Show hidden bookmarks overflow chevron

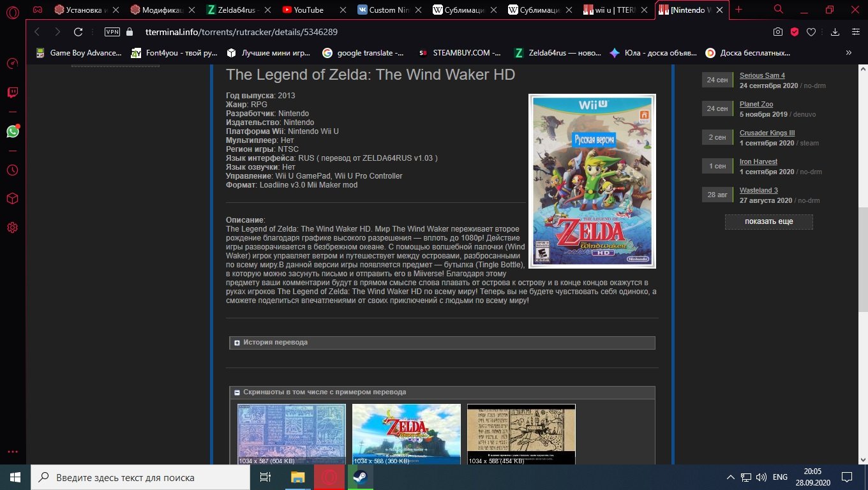point(848,53)
